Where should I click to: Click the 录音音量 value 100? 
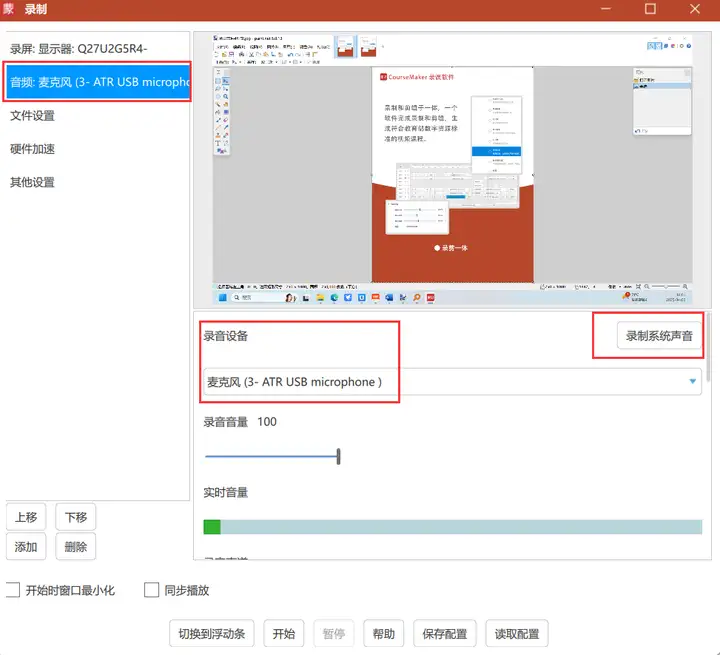[267, 422]
